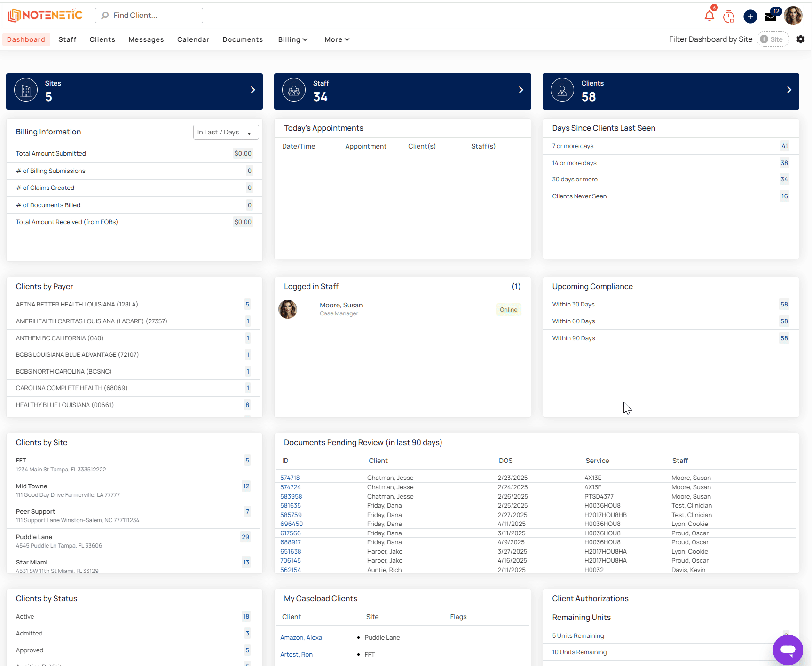
Task: Go to the Messages tab
Action: point(146,39)
